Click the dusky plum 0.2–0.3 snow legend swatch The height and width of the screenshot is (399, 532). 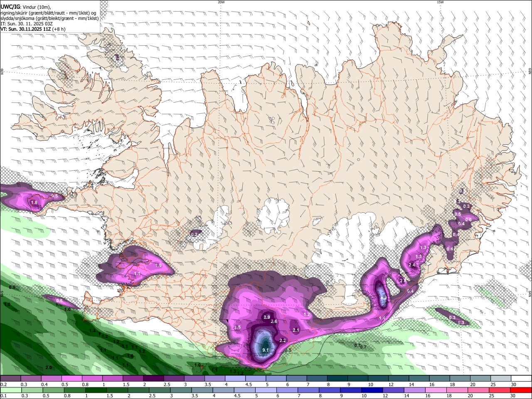click(x=10, y=378)
